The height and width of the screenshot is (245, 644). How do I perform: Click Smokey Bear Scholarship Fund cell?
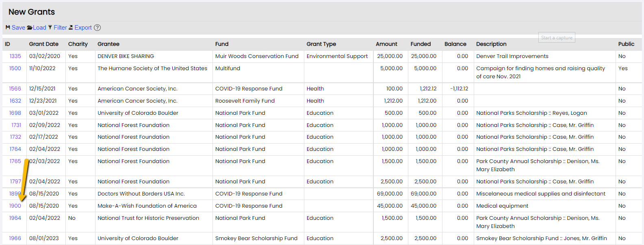256,239
